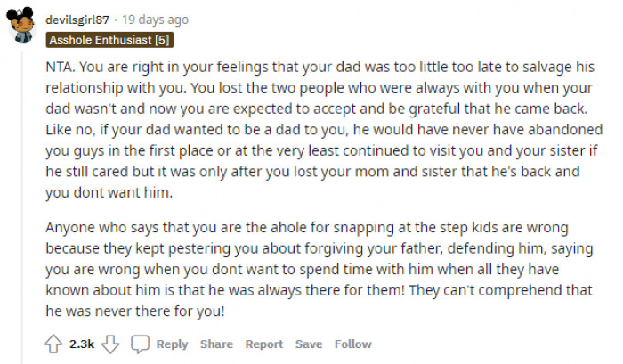Click the 'Asshole Enthusiast [5]' flair badge
The width and height of the screenshot is (623, 364).
110,39
